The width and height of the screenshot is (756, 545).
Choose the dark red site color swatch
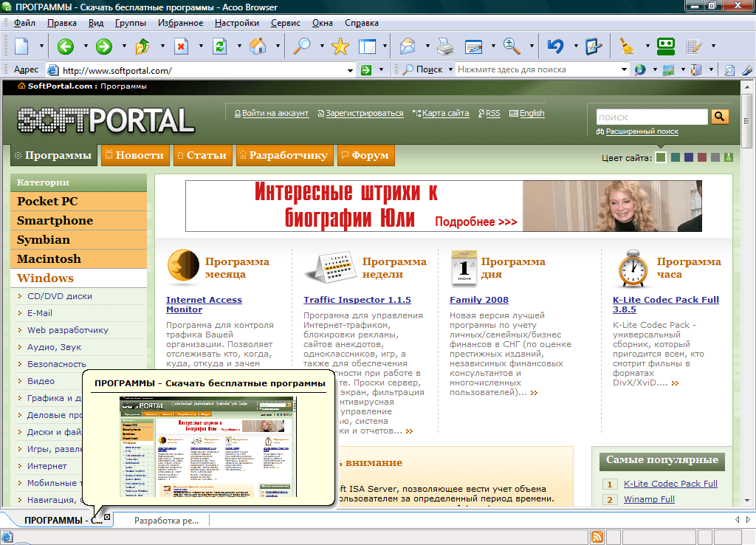coord(702,157)
